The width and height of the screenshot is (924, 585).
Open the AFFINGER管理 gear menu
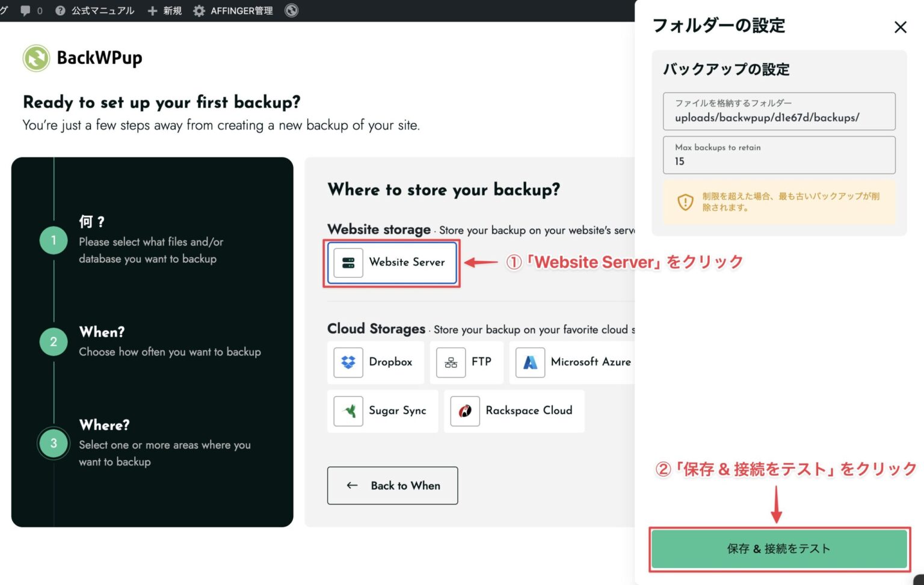click(x=232, y=10)
